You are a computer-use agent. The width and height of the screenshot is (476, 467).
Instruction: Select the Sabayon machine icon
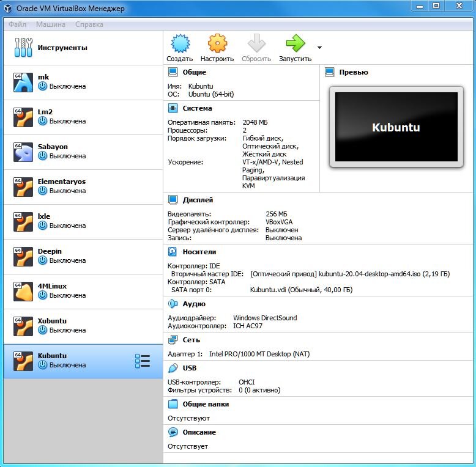click(x=23, y=152)
